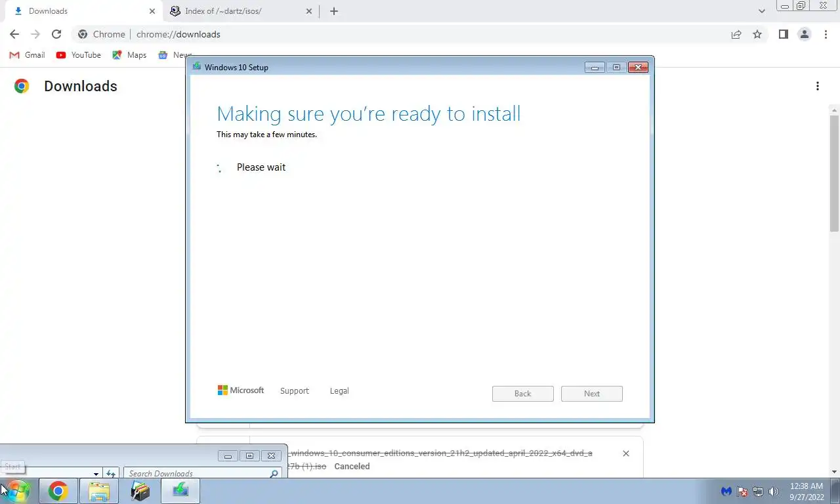The image size is (840, 504).
Task: Click the taskbar clock showing 12:38 AM
Action: (807, 491)
